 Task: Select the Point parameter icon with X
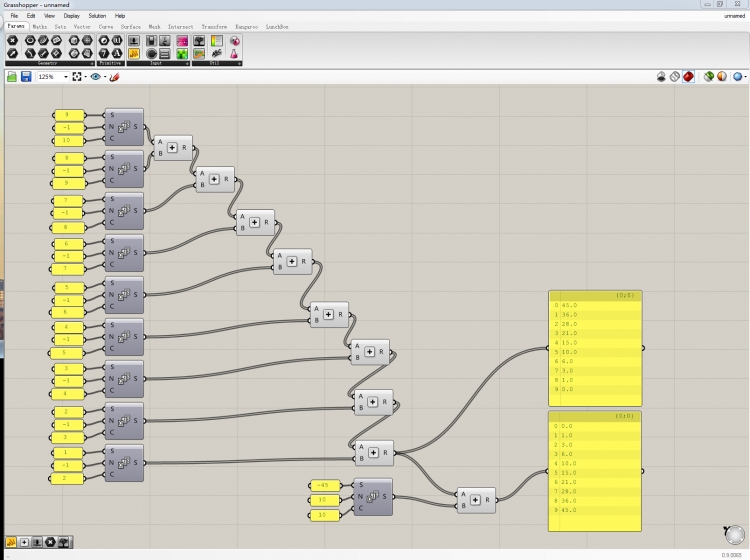[x=12, y=41]
